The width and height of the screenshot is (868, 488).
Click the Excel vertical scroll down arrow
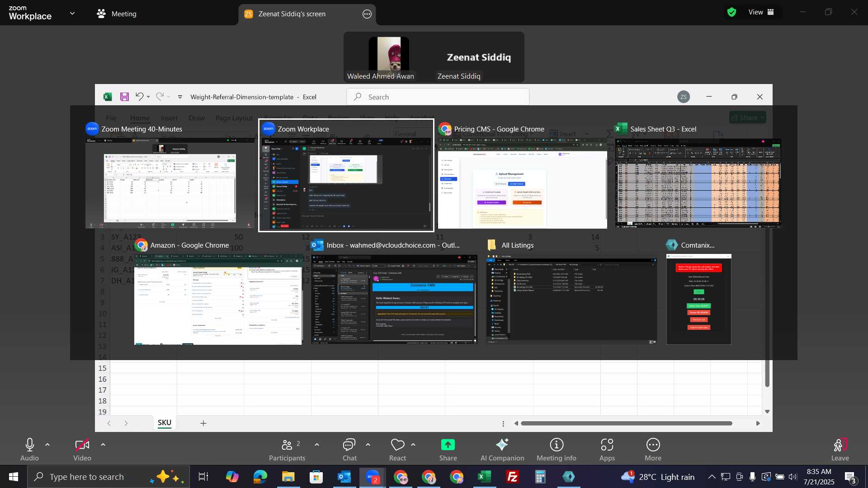pyautogui.click(x=767, y=412)
